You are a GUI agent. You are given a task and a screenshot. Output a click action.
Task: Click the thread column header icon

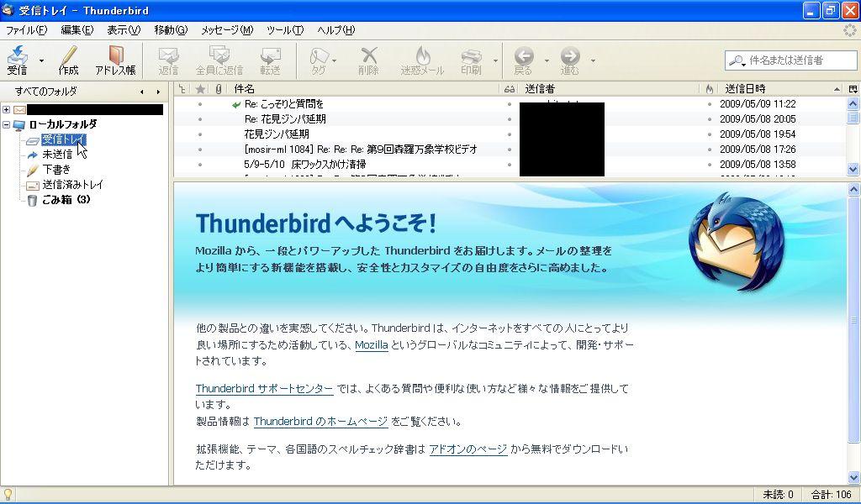click(x=182, y=89)
